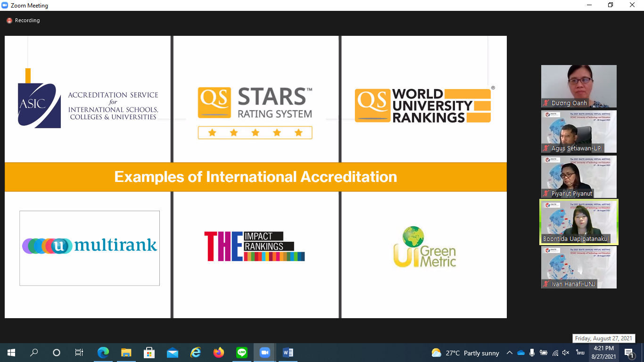Screen dimensions: 644x362
Task: Switch the input language indicator ไทย
Action: [x=580, y=353]
